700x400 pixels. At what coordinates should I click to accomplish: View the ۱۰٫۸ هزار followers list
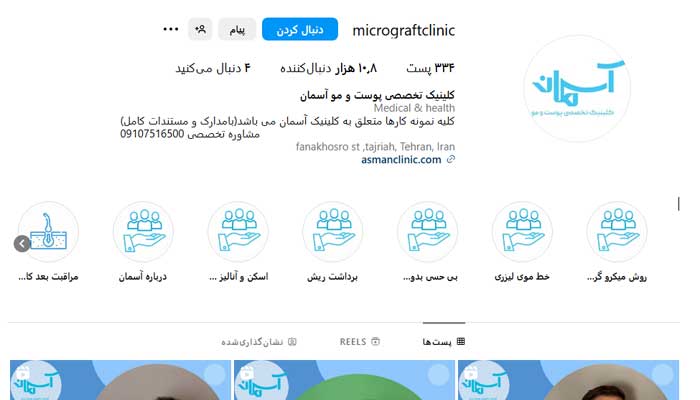(329, 68)
